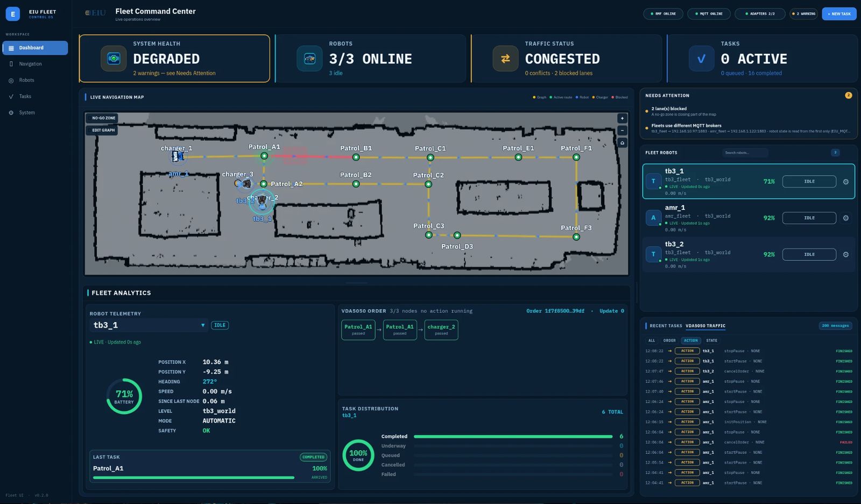Click the Traffic Status arrows icon

[505, 59]
